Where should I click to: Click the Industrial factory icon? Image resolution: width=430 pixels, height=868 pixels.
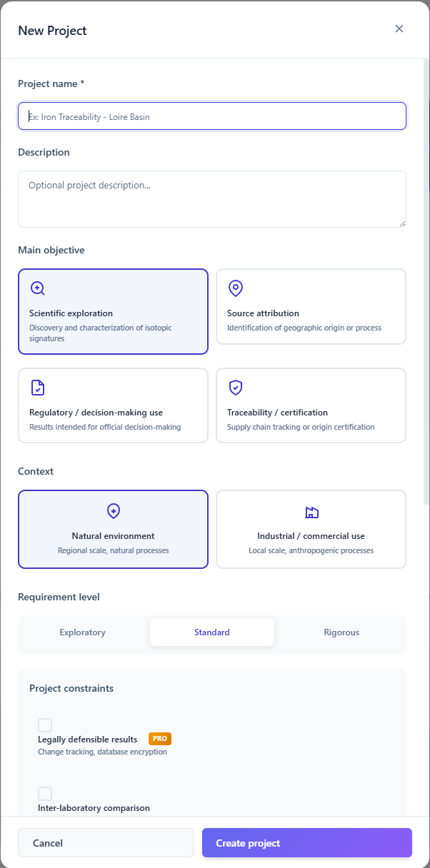311,512
